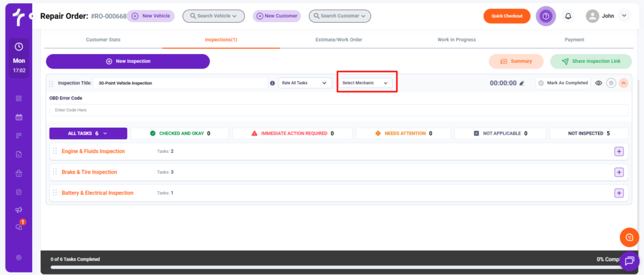Screen dimensions: 644x275
Task: Click Share Inspection Link button
Action: pyautogui.click(x=591, y=61)
